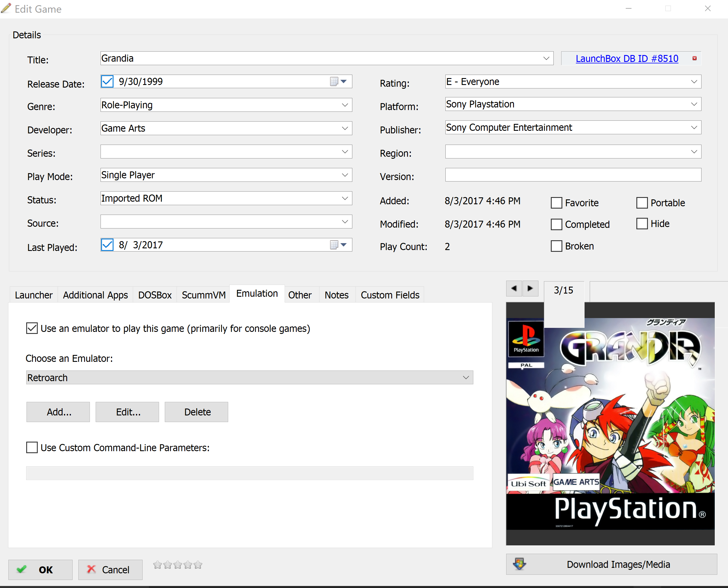
Task: Click the Download Images/Media shield icon
Action: point(519,564)
